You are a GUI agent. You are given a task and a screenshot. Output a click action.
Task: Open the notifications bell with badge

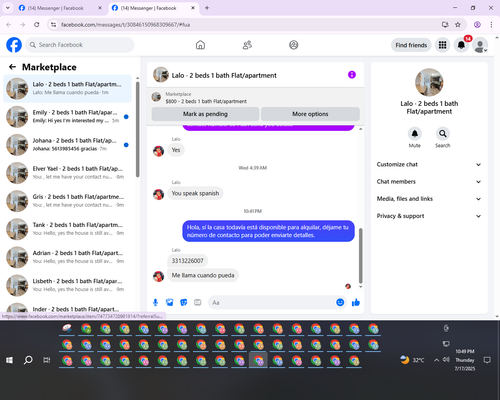click(x=461, y=45)
